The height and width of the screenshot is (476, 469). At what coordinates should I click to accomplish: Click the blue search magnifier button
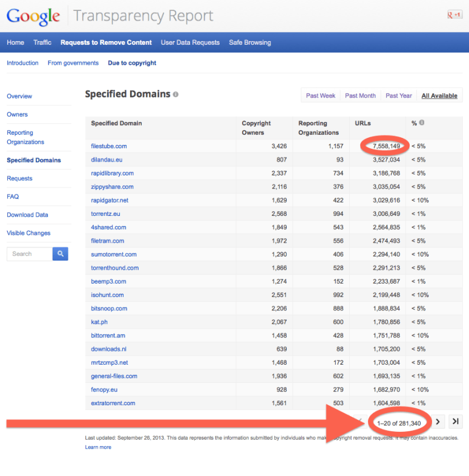point(60,254)
